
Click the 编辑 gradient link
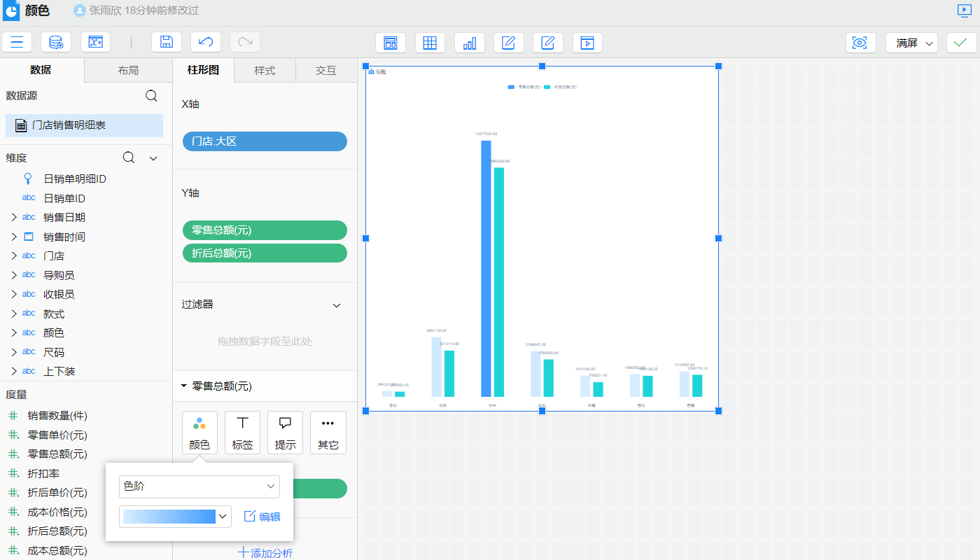[262, 517]
